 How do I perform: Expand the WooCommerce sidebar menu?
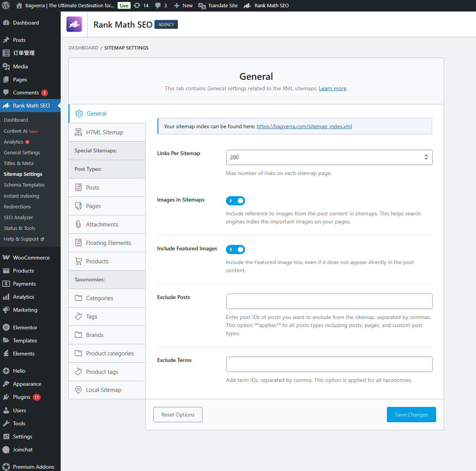32,257
